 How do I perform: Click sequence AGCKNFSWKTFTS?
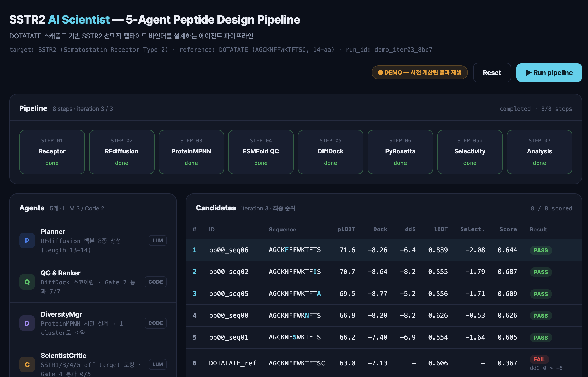(x=295, y=337)
